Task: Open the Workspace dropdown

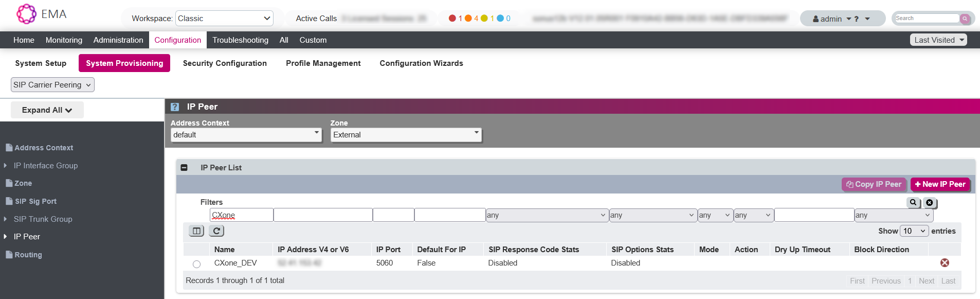Action: (224, 19)
